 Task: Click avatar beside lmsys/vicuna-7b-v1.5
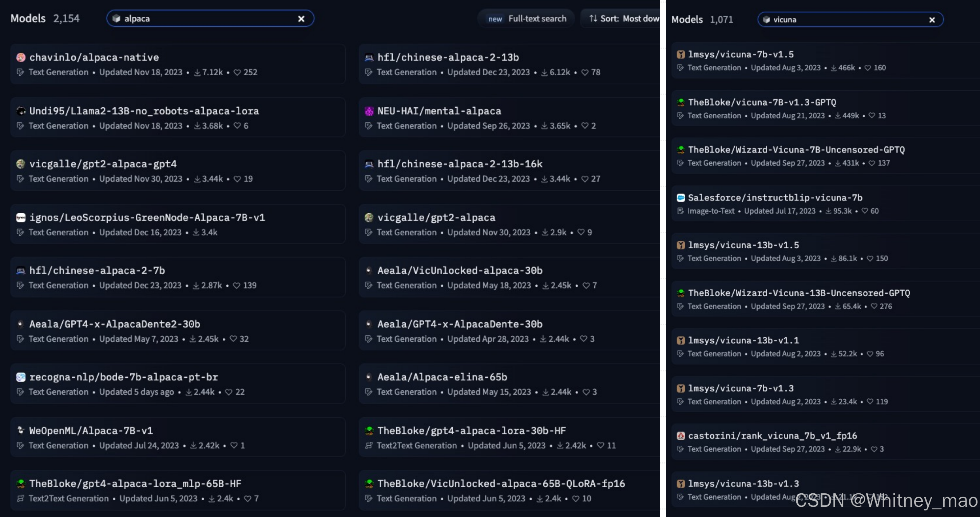(681, 55)
